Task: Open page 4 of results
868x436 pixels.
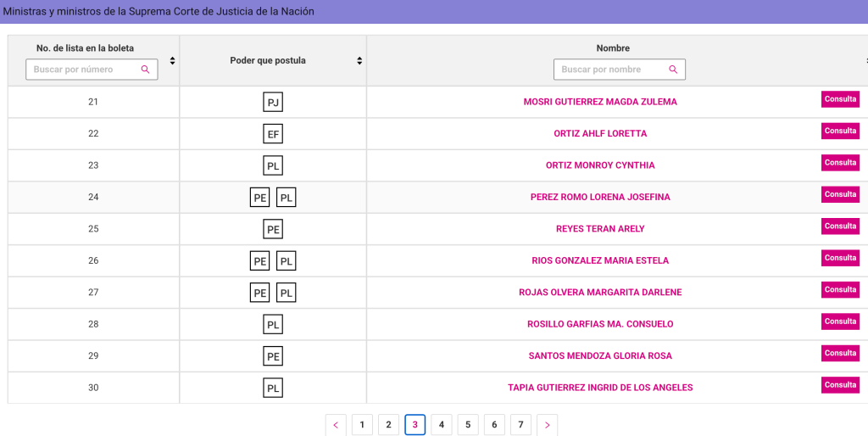Action: tap(441, 425)
